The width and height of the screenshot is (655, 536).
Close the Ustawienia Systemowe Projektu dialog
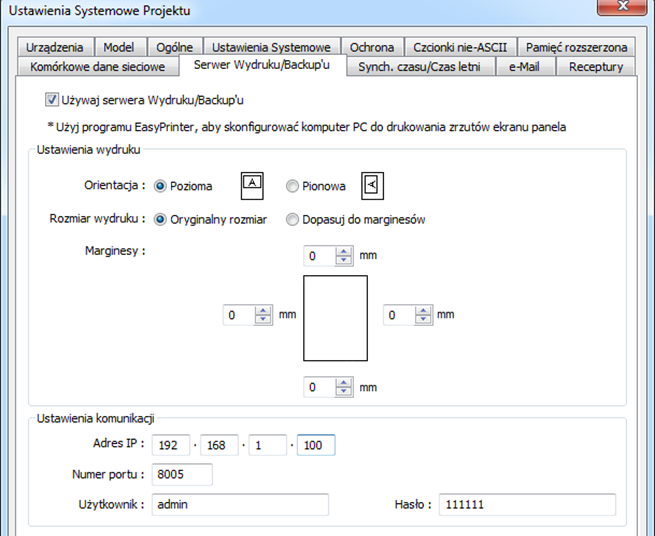(x=622, y=6)
